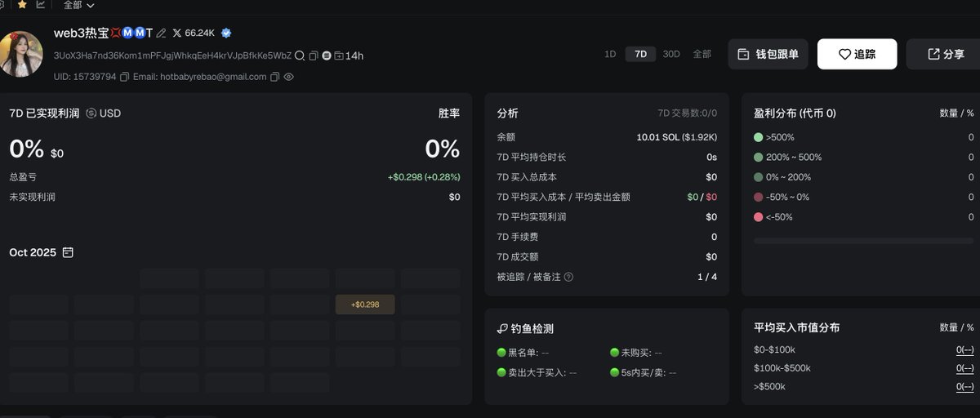Screen dimensions: 980x418
Task: Click the 钱包跟单 copy-trade button
Action: click(768, 54)
